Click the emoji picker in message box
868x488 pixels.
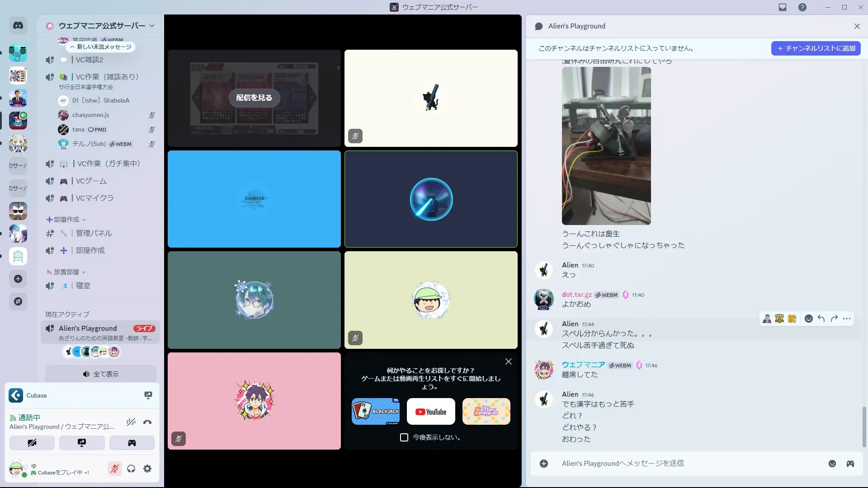(x=832, y=464)
